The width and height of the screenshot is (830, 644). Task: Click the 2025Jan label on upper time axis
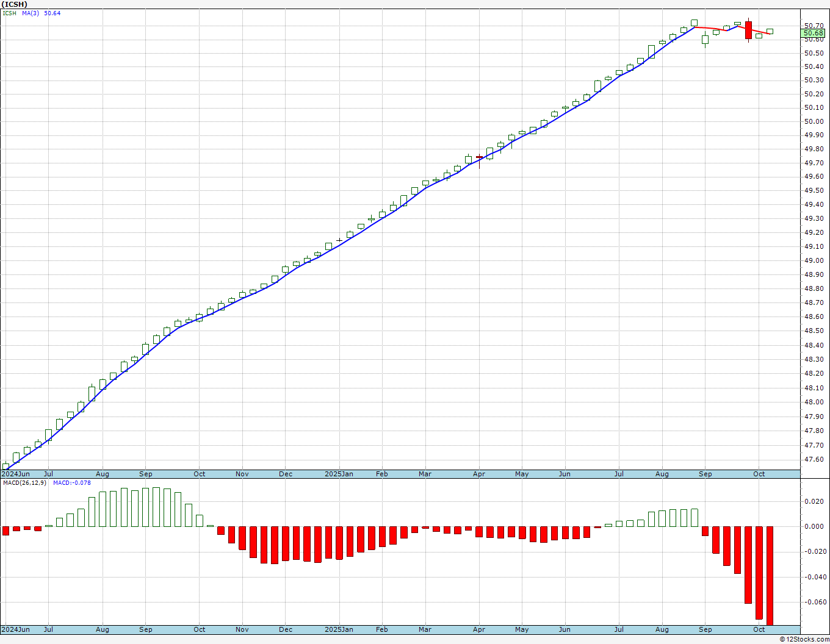tap(339, 474)
